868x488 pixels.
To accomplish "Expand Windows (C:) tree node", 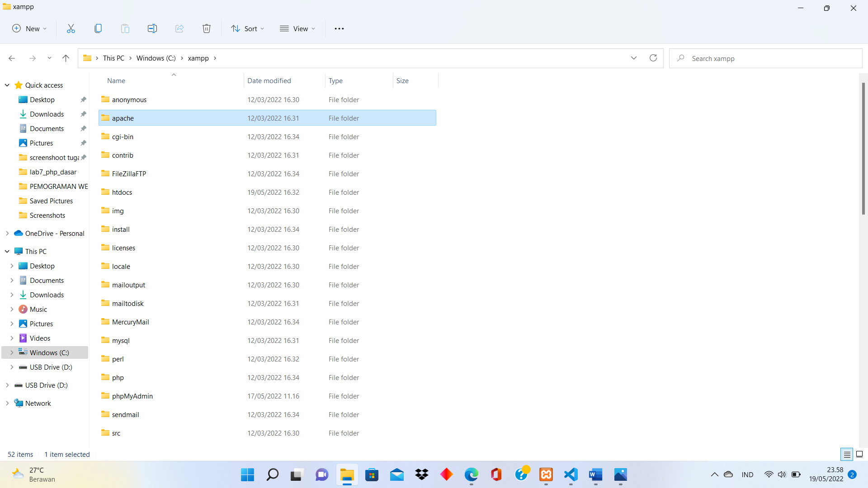I will point(12,352).
